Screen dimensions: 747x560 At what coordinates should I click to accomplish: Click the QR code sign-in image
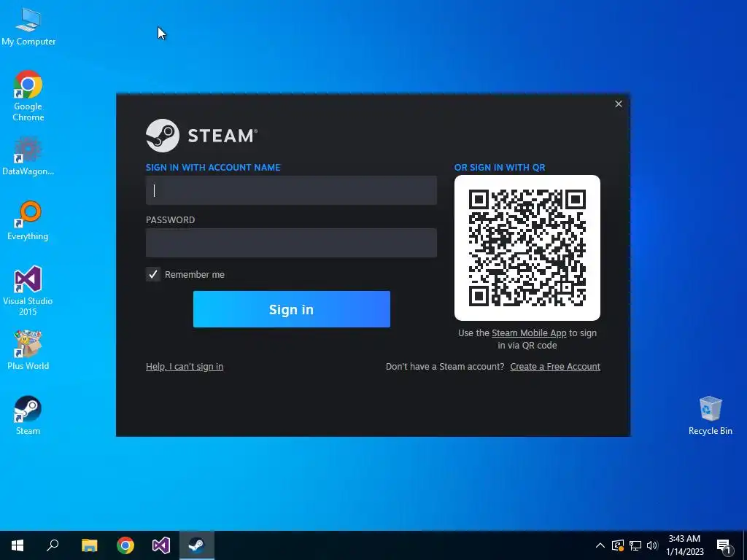pos(527,248)
